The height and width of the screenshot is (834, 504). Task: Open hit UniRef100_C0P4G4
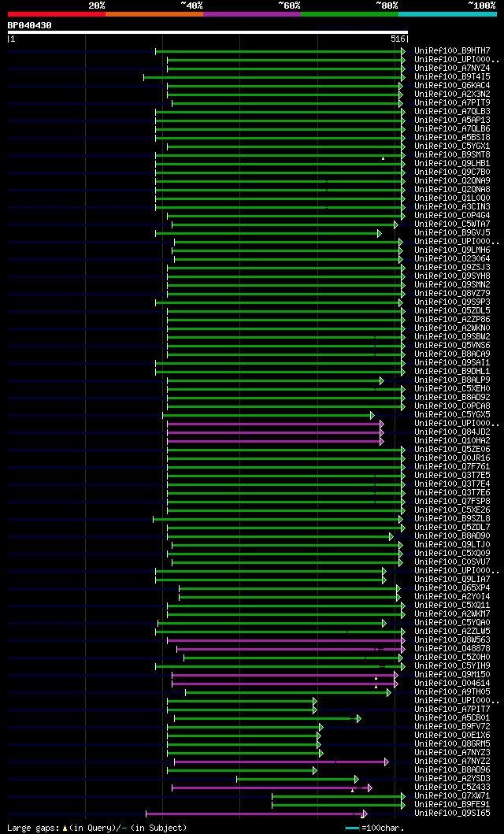453,216
